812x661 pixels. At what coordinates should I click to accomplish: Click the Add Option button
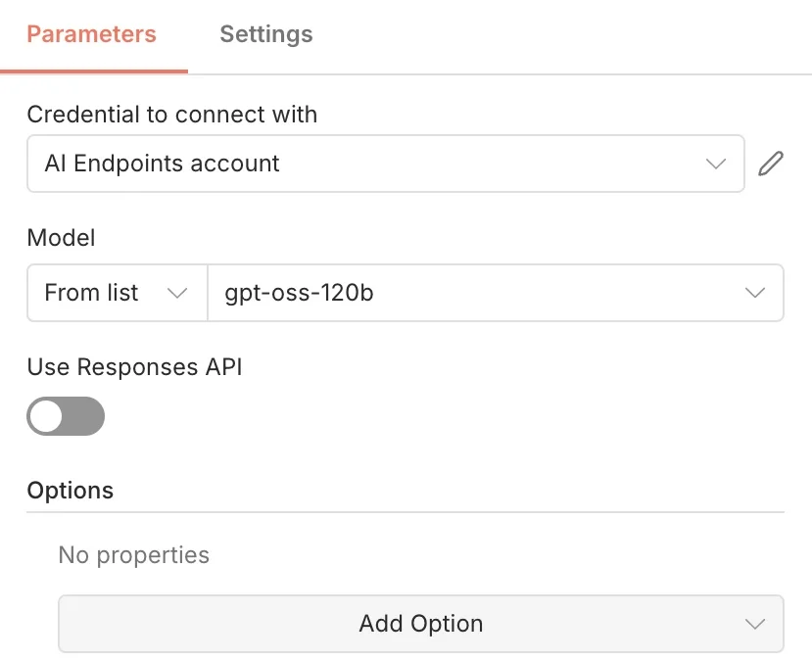tap(421, 623)
